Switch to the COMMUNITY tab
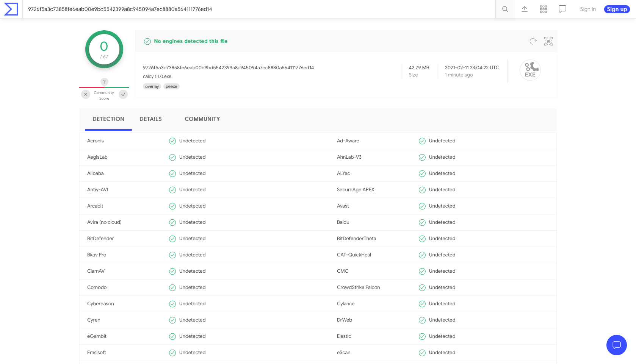The width and height of the screenshot is (636, 364). tap(202, 119)
